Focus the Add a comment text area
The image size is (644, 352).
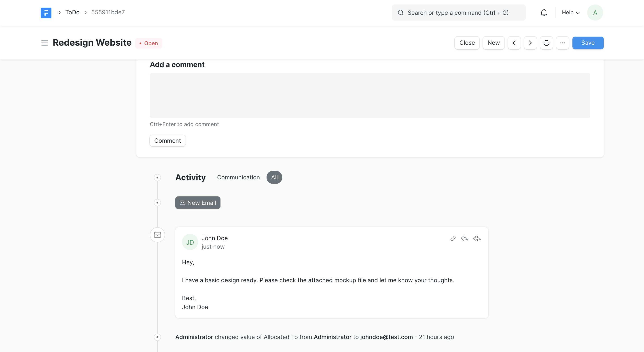(x=370, y=95)
